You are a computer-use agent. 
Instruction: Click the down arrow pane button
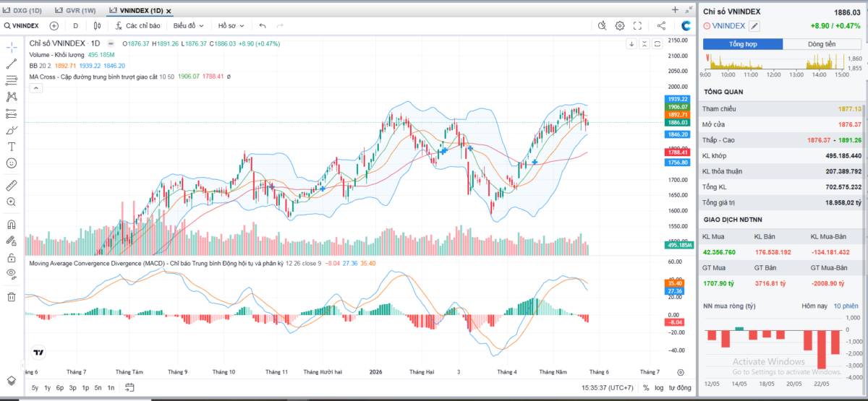point(631,44)
